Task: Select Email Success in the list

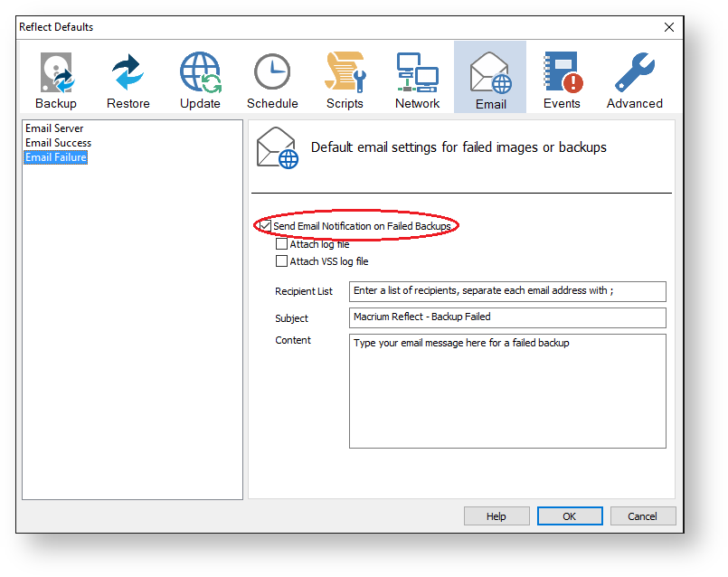Action: [x=59, y=143]
